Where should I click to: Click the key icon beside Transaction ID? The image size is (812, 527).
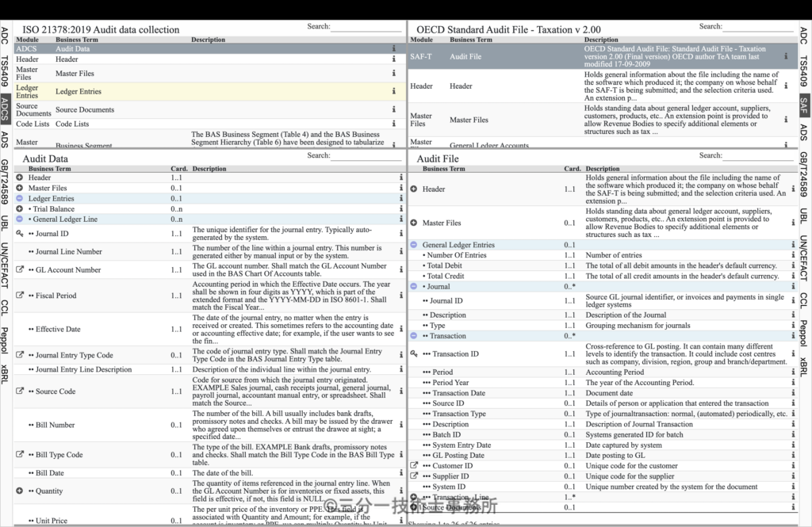click(x=414, y=353)
